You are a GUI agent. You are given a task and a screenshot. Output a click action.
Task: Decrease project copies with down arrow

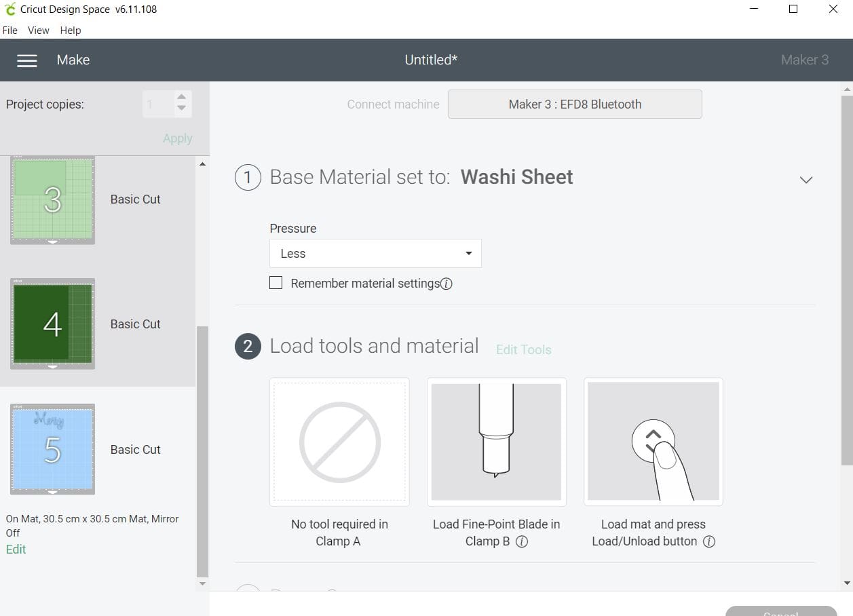tap(181, 109)
